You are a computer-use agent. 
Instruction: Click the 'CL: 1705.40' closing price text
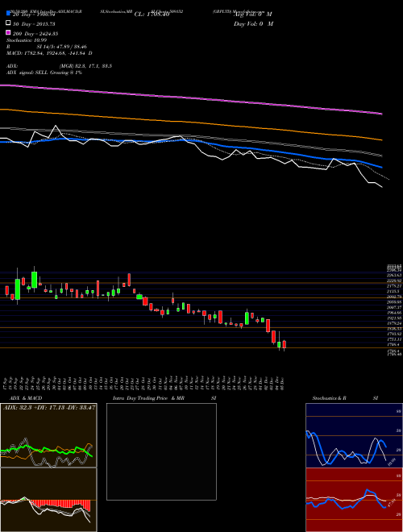point(152,15)
